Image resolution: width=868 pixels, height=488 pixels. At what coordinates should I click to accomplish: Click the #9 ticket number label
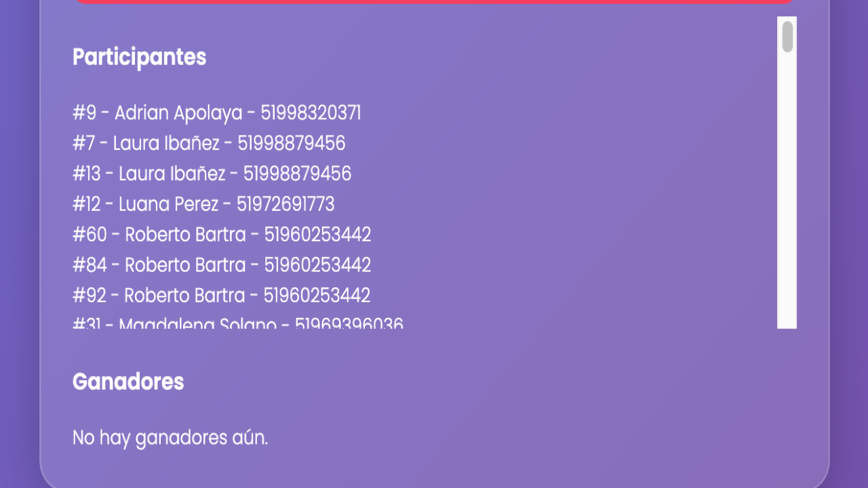click(x=84, y=113)
